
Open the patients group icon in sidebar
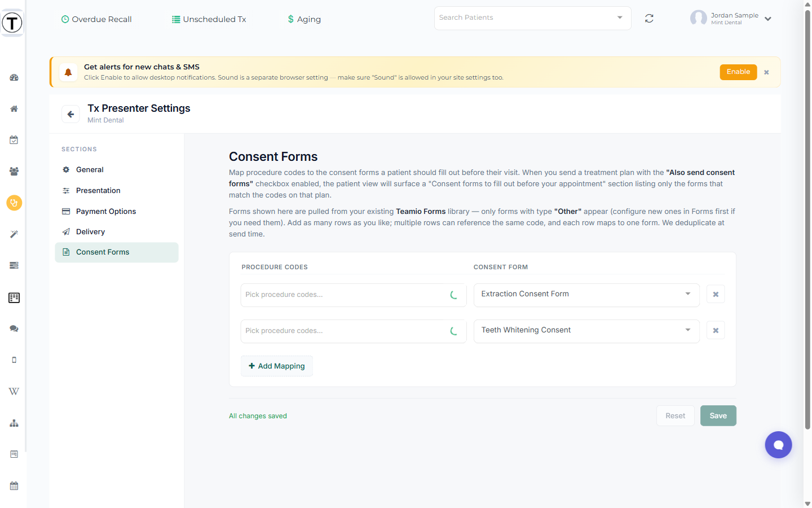[14, 171]
